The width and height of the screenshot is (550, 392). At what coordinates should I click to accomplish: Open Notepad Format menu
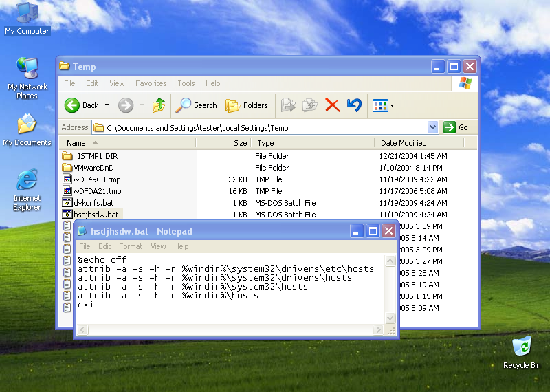(x=131, y=246)
